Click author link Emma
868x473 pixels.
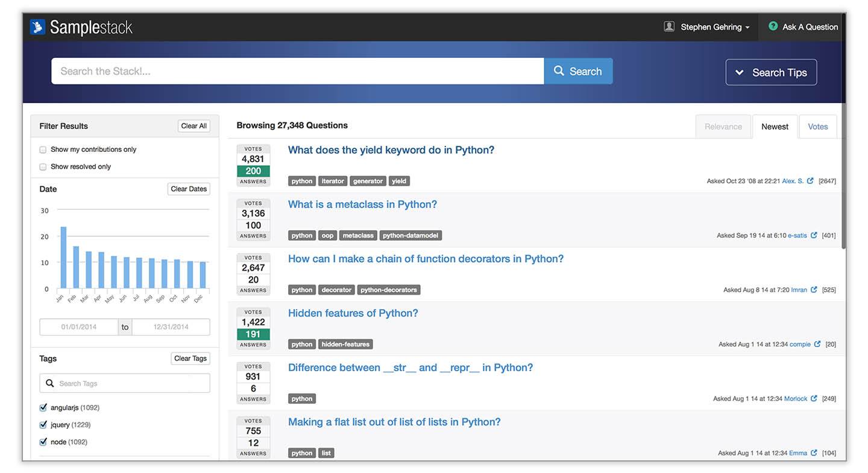[798, 453]
